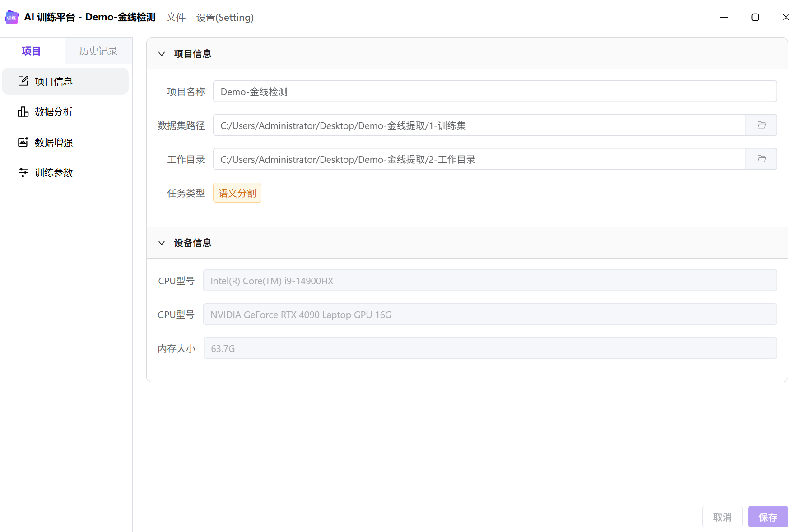Maximize the application window
The height and width of the screenshot is (532, 800).
[755, 17]
